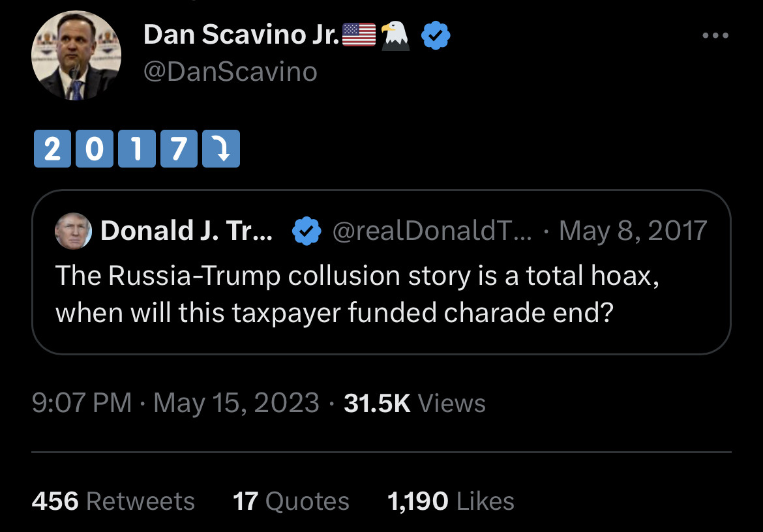This screenshot has height=532, width=763.
Task: Click the eagle emoji next to the flag
Action: click(x=395, y=35)
